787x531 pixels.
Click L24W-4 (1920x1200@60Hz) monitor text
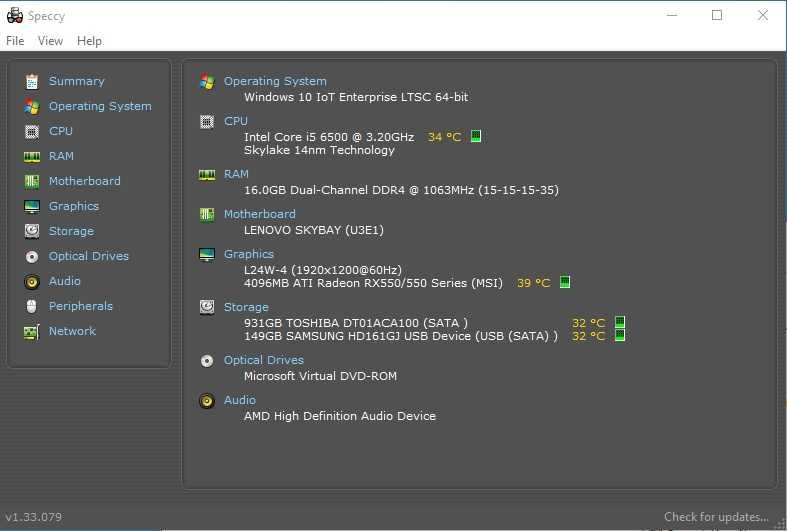click(323, 270)
